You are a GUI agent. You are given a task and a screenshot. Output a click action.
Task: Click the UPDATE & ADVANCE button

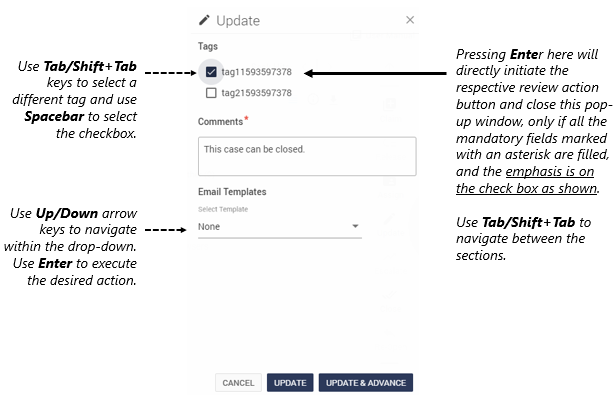366,383
